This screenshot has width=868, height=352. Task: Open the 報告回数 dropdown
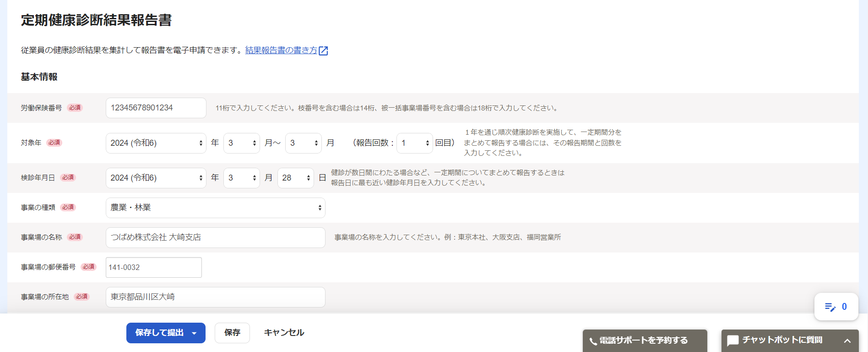tap(415, 143)
